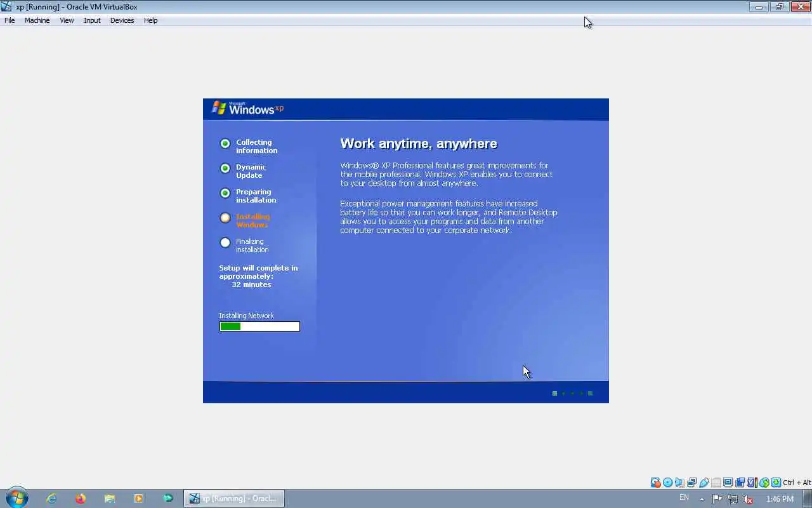The image size is (812, 508).
Task: Select the xp [Running] Oracle taskbar button
Action: click(x=234, y=498)
